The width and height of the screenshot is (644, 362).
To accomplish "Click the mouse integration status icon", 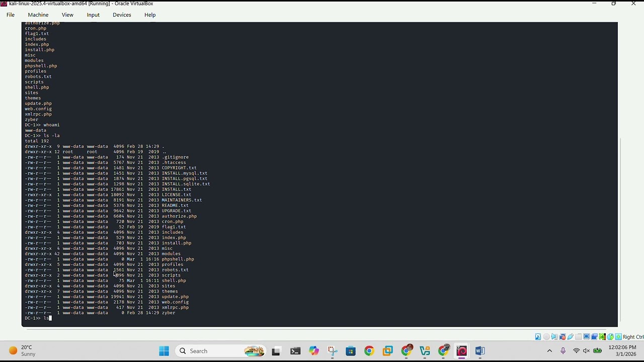I will coord(610,337).
